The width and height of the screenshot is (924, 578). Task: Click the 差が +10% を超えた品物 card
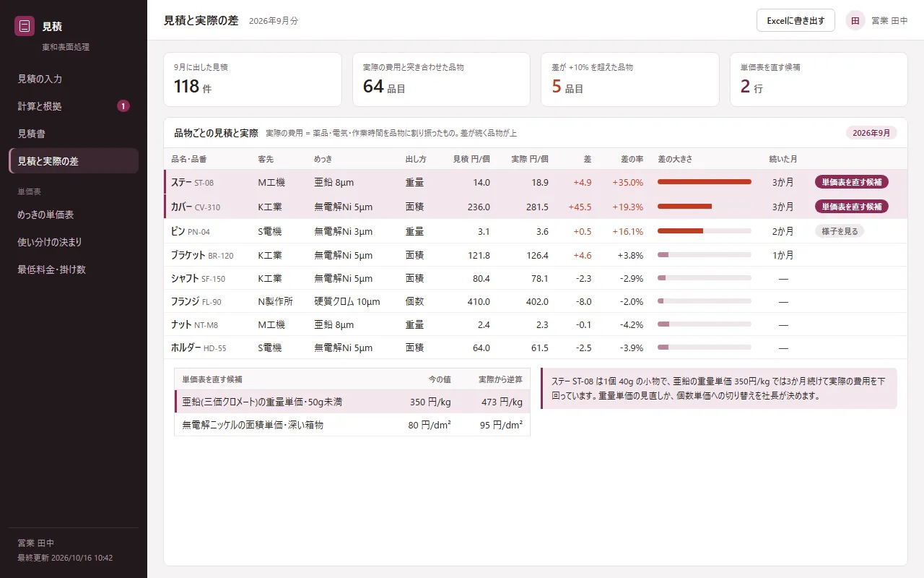[x=630, y=79]
